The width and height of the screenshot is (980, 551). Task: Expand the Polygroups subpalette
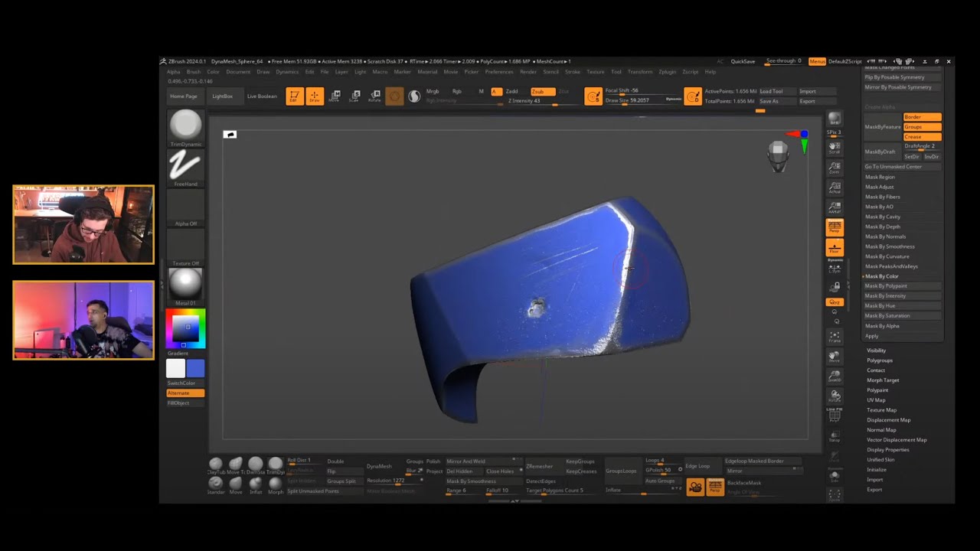(x=879, y=360)
